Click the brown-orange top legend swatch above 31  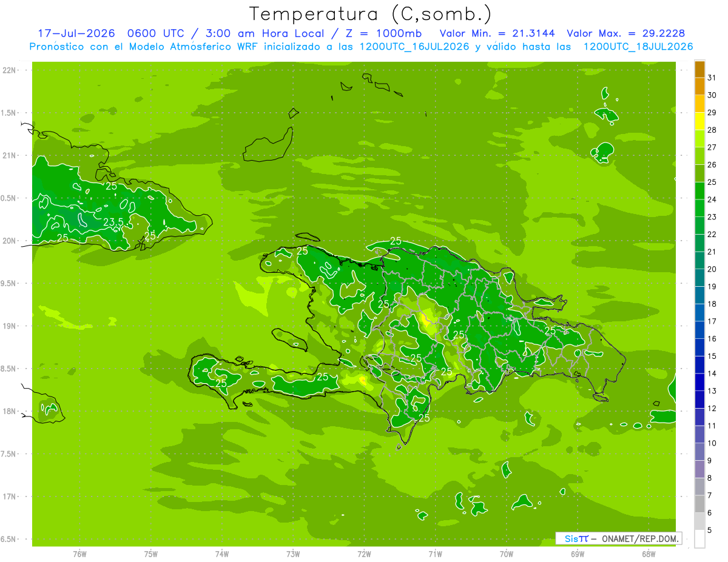(699, 69)
